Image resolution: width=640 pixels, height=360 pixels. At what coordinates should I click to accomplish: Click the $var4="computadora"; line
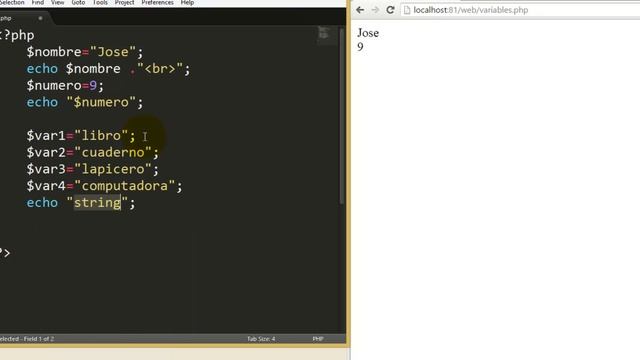[104, 186]
